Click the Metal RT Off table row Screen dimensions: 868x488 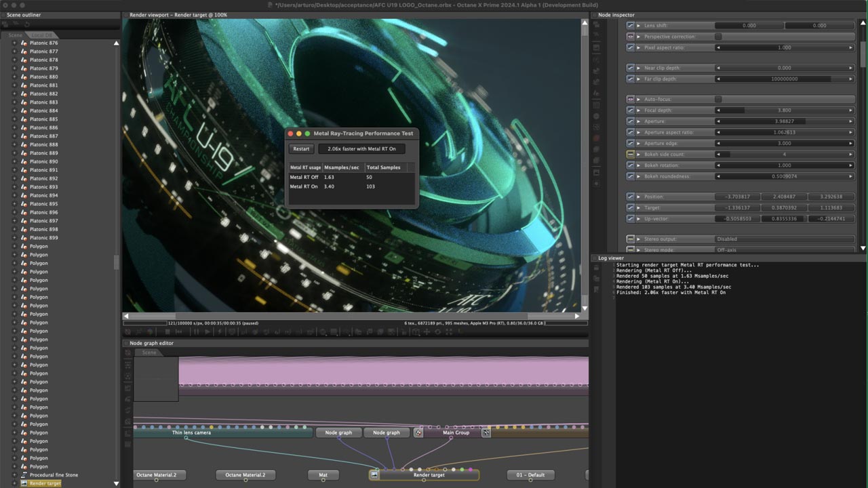click(x=351, y=177)
